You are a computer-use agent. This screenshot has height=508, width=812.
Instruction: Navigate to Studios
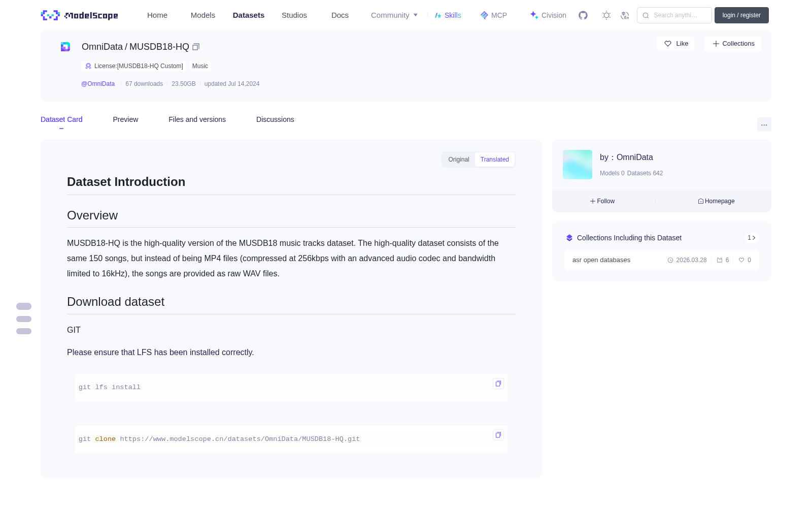click(x=294, y=15)
